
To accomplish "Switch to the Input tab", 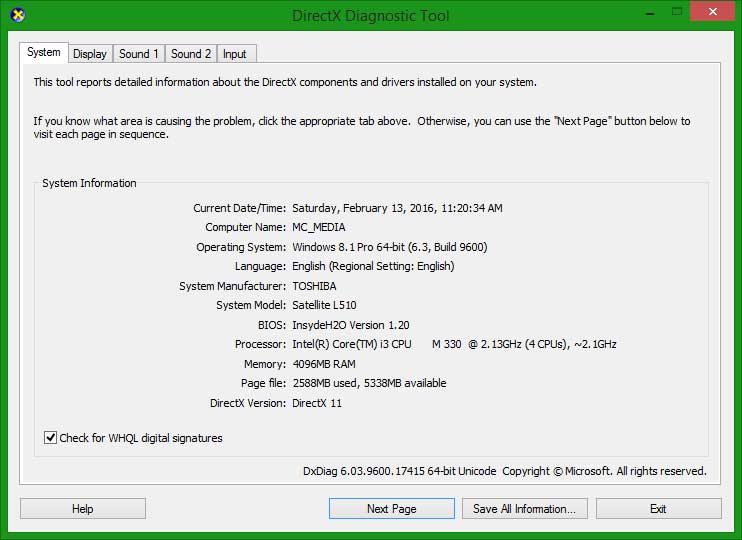I will (235, 54).
